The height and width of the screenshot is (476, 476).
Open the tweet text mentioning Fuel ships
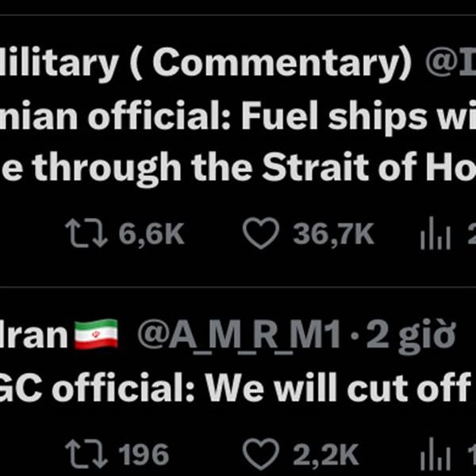point(238,116)
